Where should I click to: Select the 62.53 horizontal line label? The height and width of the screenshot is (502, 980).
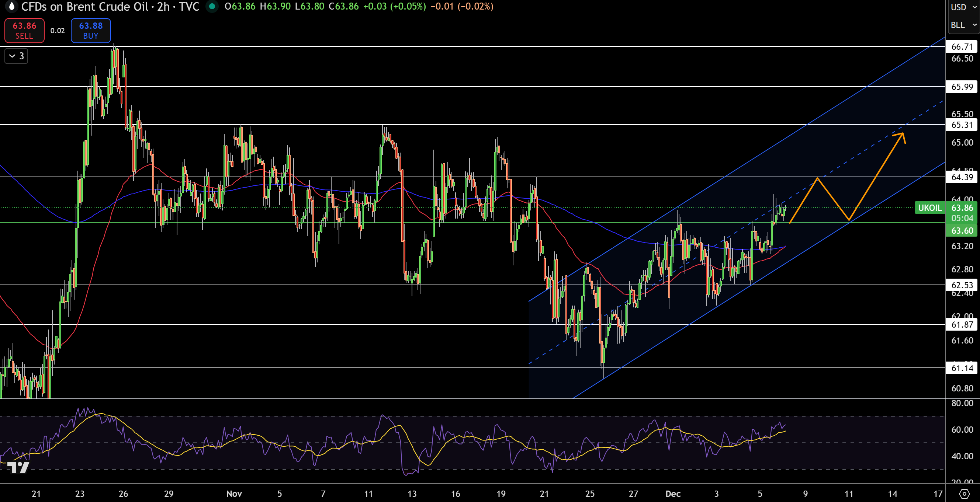[961, 285]
